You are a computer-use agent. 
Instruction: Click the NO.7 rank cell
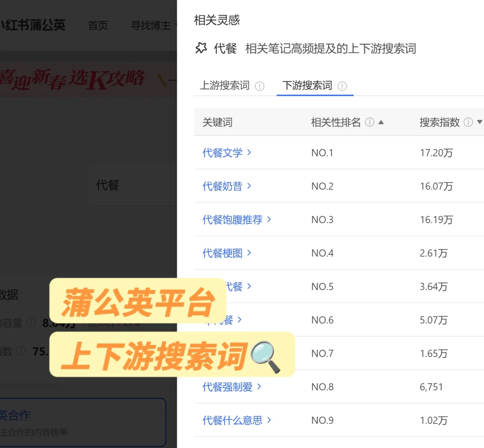coord(322,353)
